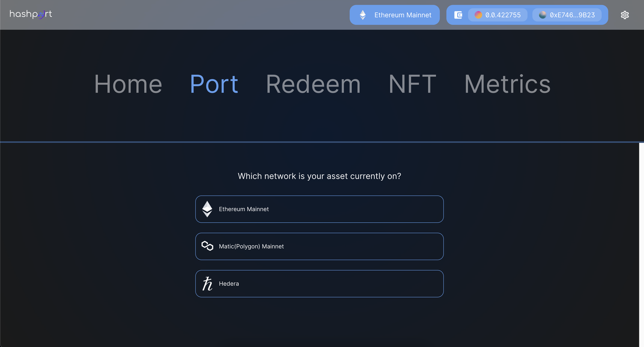Click the Ethereum diamond icon in header
Viewport: 644px width, 347px height.
click(363, 15)
